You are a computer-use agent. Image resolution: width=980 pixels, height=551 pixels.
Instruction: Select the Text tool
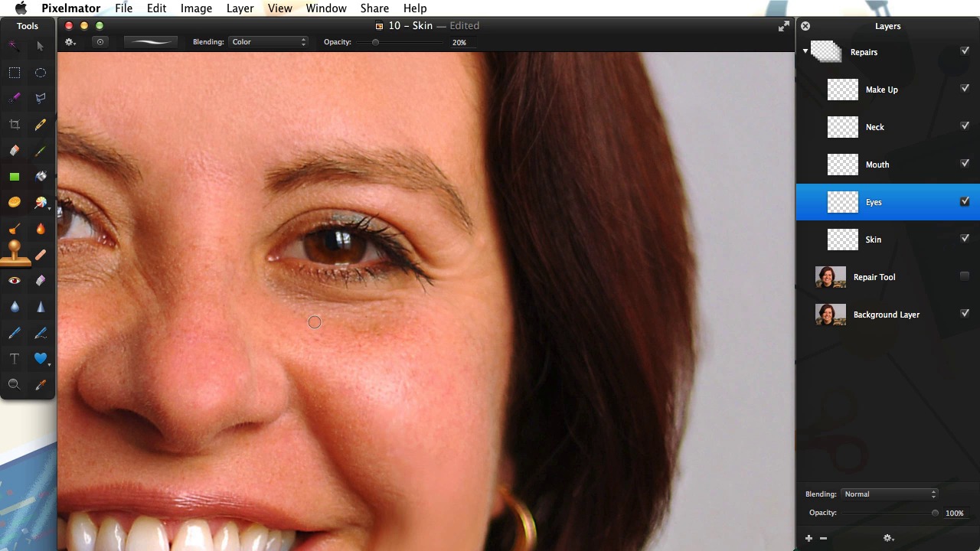coord(14,359)
